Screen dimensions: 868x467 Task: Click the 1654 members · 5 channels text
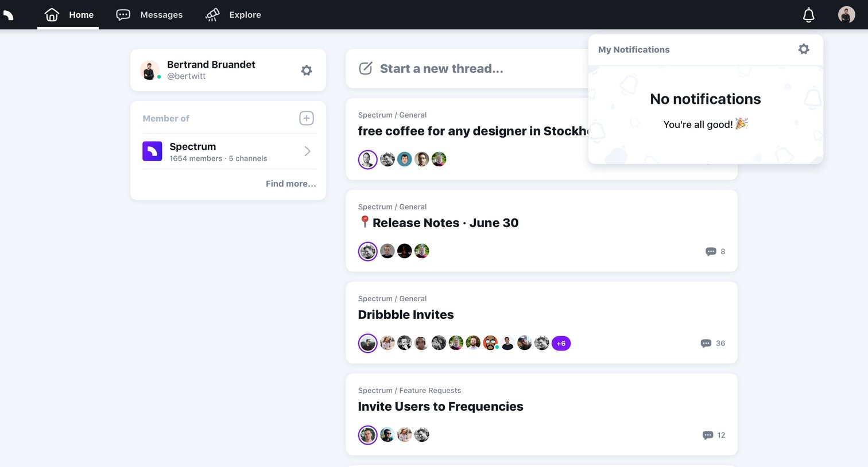pos(218,158)
